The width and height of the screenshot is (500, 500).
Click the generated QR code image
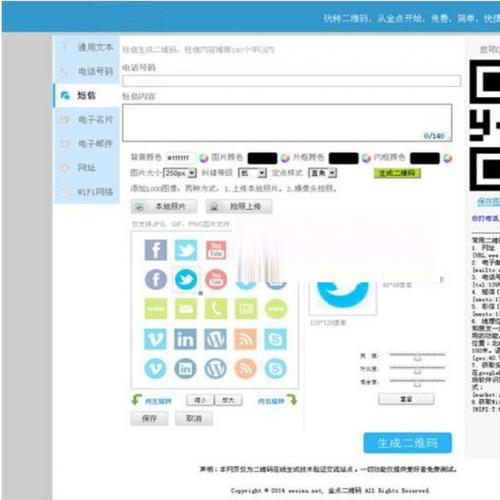pyautogui.click(x=485, y=125)
